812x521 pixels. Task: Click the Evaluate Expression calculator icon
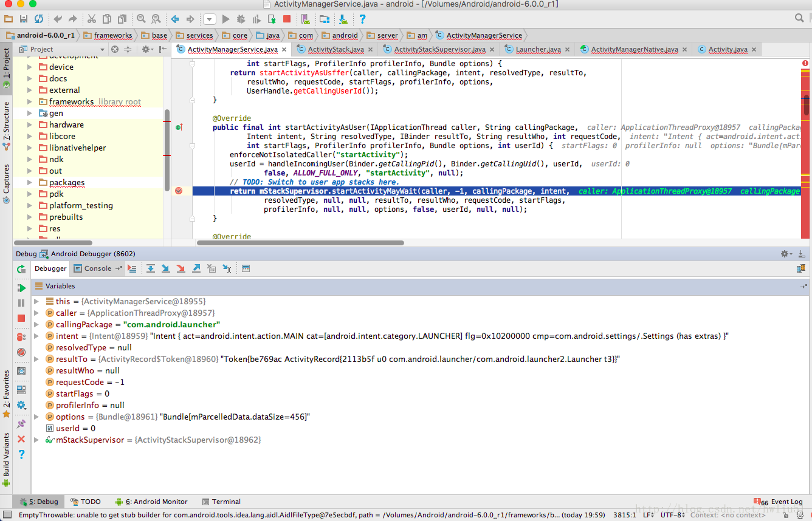[246, 268]
